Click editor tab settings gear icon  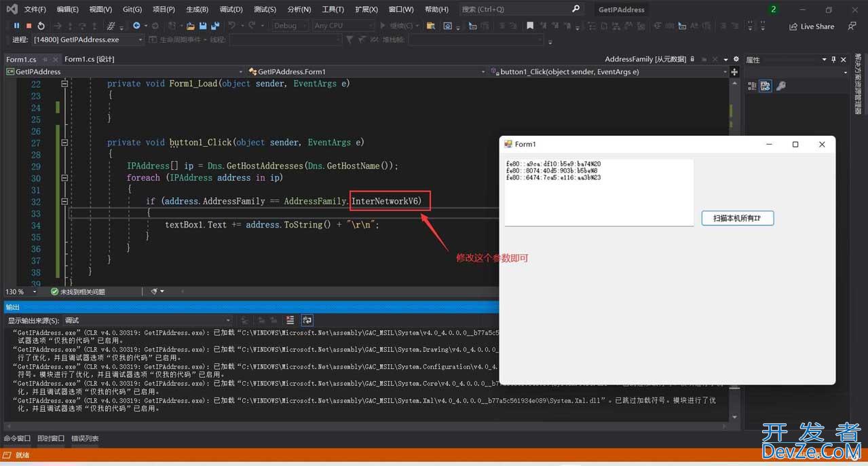[736, 60]
